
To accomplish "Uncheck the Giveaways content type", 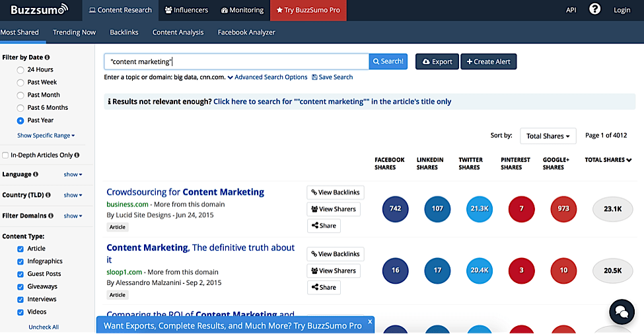I will pyautogui.click(x=20, y=287).
